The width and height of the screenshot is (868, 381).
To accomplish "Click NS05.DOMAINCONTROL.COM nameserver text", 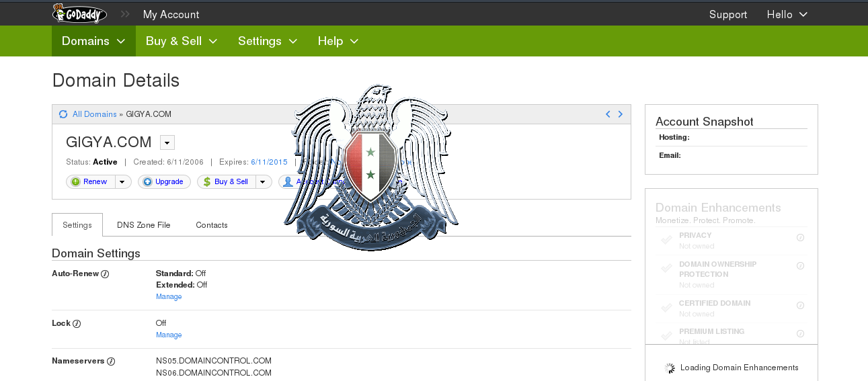I will click(x=214, y=361).
